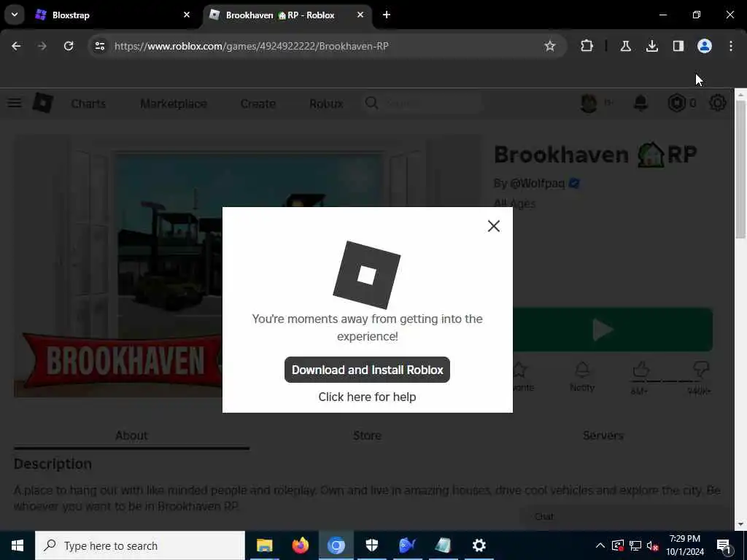This screenshot has height=560, width=747.
Task: View Robux balance icon
Action: (x=676, y=103)
